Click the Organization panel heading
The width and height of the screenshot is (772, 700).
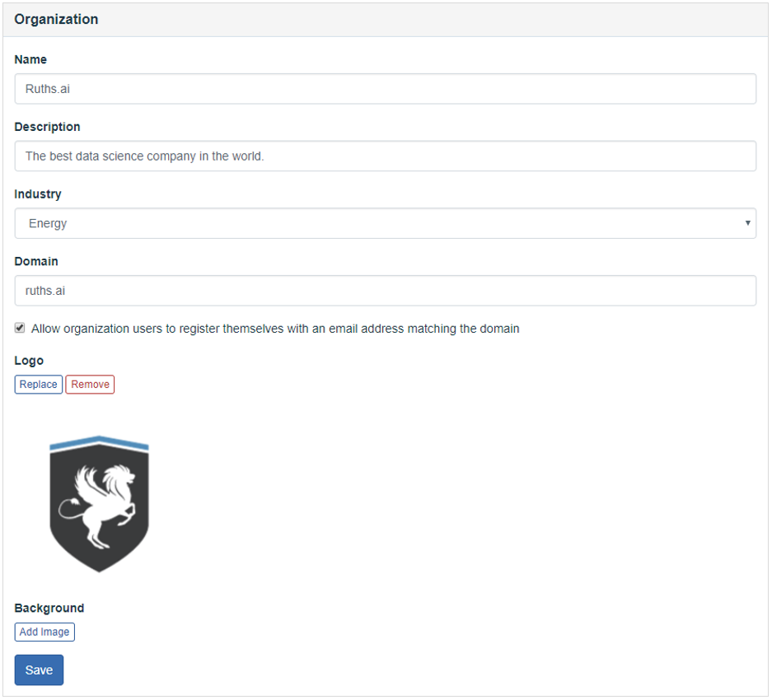[56, 19]
